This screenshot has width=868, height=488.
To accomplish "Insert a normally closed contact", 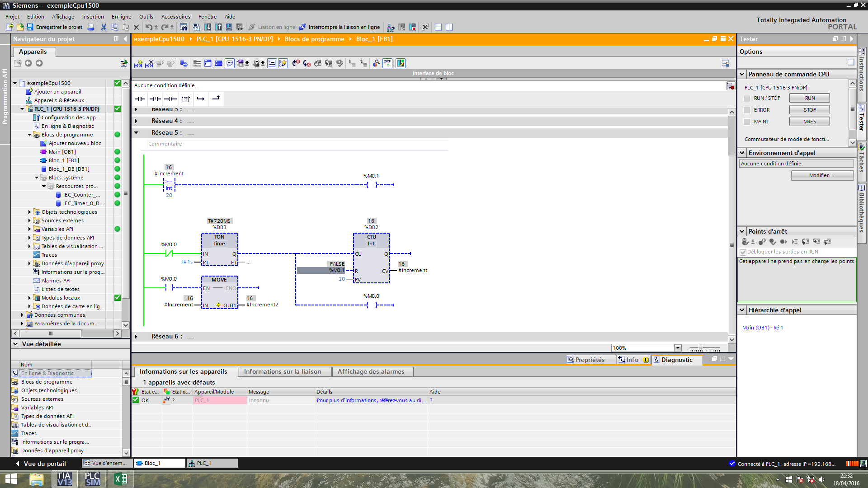I will (155, 99).
